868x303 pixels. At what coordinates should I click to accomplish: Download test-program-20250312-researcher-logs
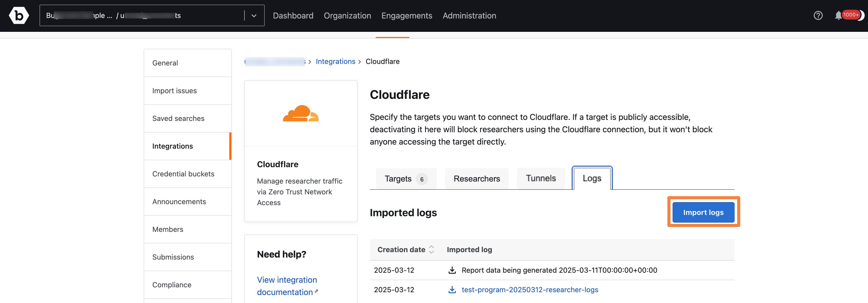point(530,289)
